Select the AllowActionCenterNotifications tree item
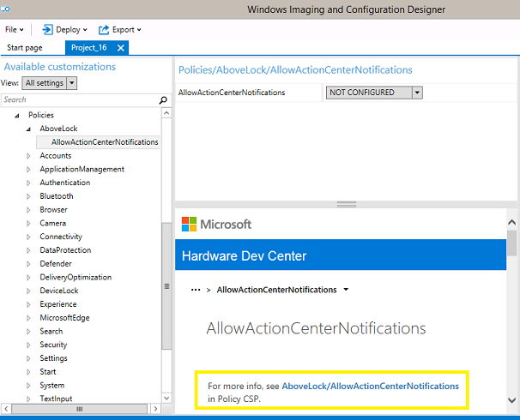This screenshot has height=420, width=520. pos(104,142)
